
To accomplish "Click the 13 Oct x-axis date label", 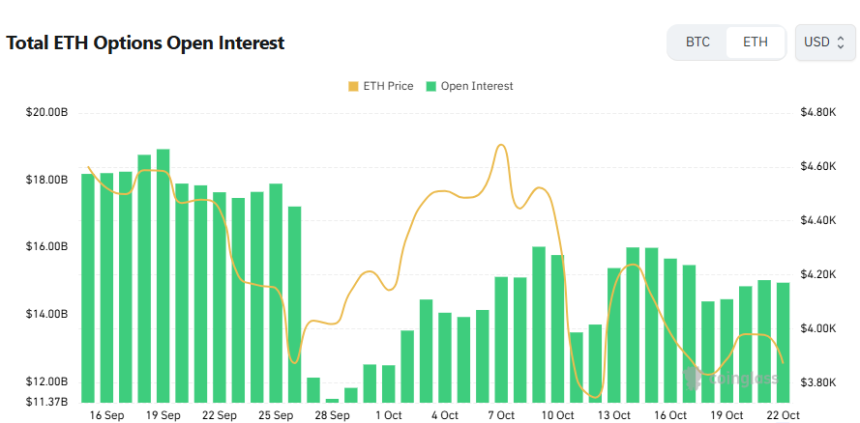I will pos(614,415).
